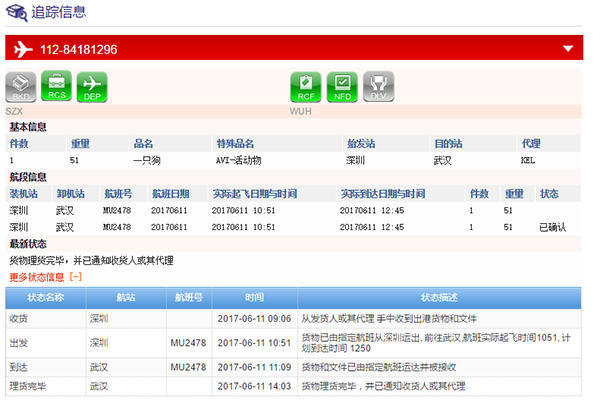
Task: Click the green RCF received icon
Action: click(x=306, y=87)
